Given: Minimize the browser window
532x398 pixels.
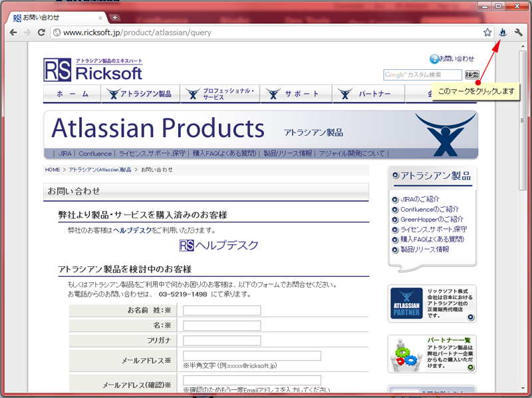Looking at the screenshot, I should [485, 6].
